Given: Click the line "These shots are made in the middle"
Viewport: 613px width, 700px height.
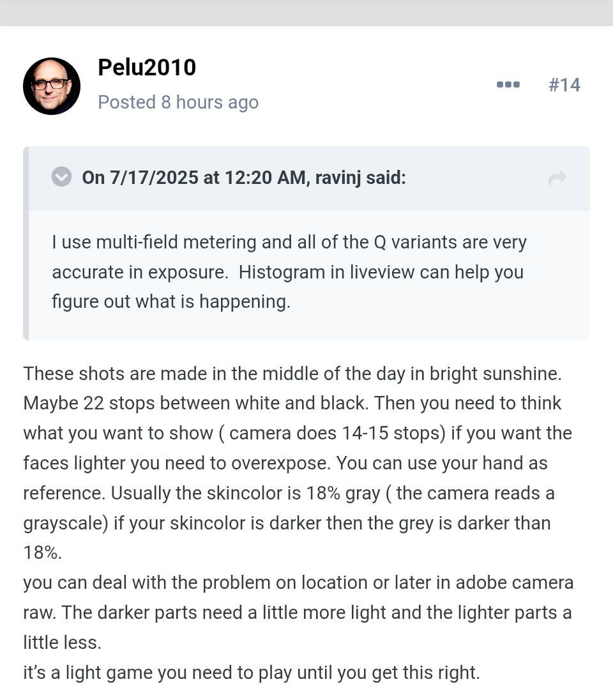Looking at the screenshot, I should [292, 374].
